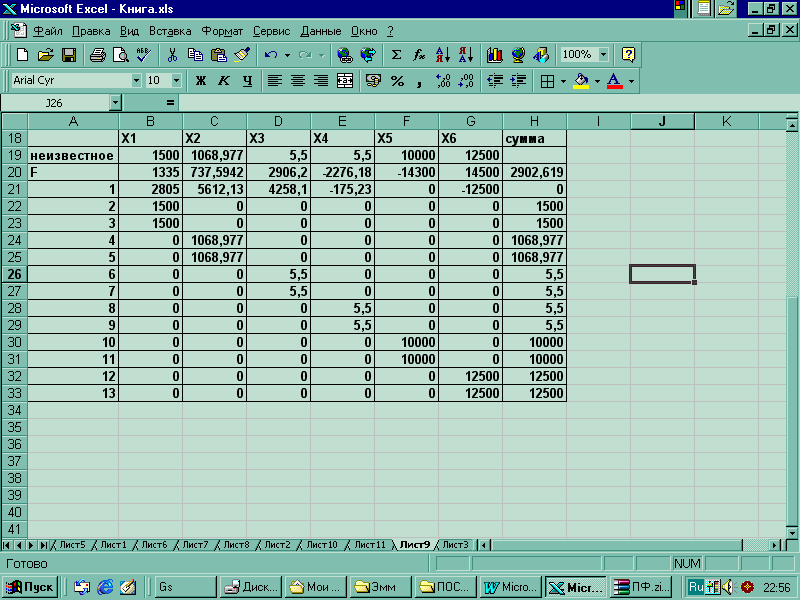Viewport: 800px width, 600px height.
Task: Toggle align left
Action: [275, 81]
